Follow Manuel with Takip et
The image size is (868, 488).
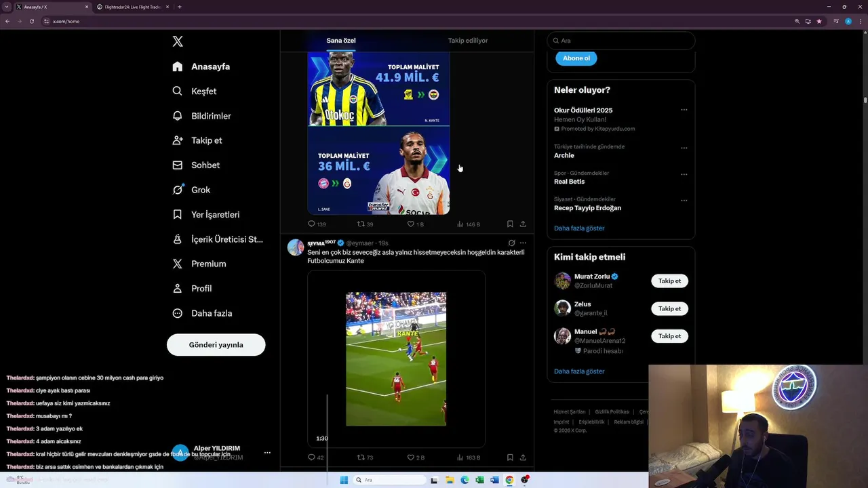(669, 336)
